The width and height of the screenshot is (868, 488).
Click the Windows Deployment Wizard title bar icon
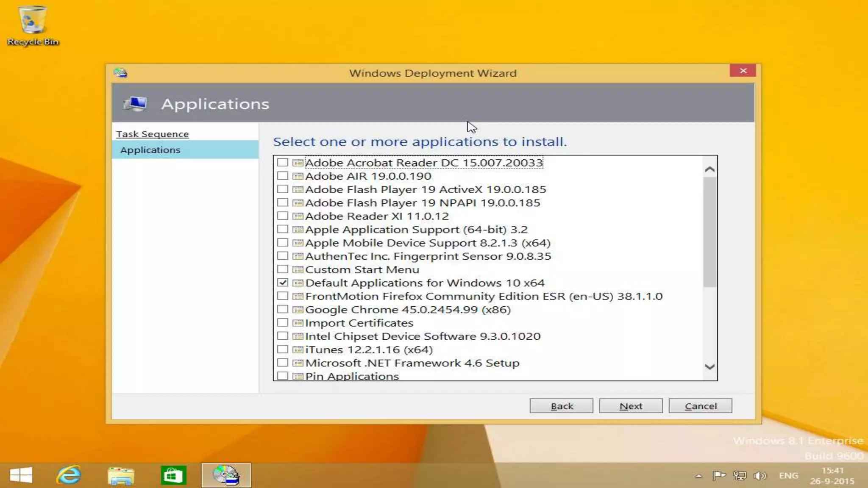tap(120, 73)
